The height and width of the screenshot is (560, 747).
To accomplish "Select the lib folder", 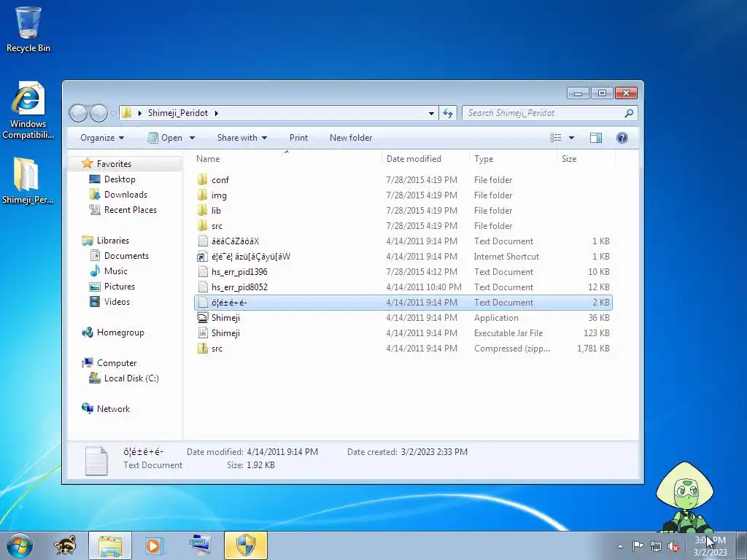I will point(403,211).
